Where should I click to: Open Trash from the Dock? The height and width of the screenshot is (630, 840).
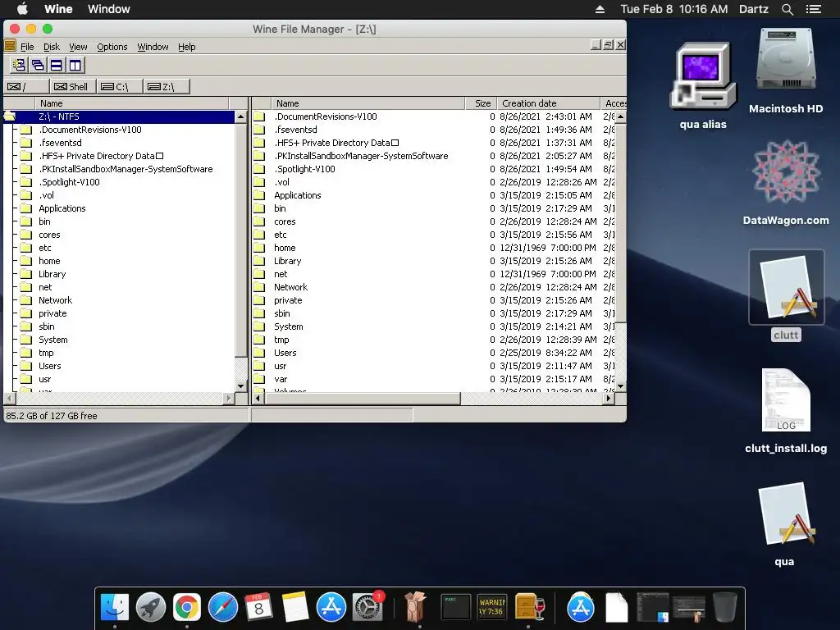point(725,607)
